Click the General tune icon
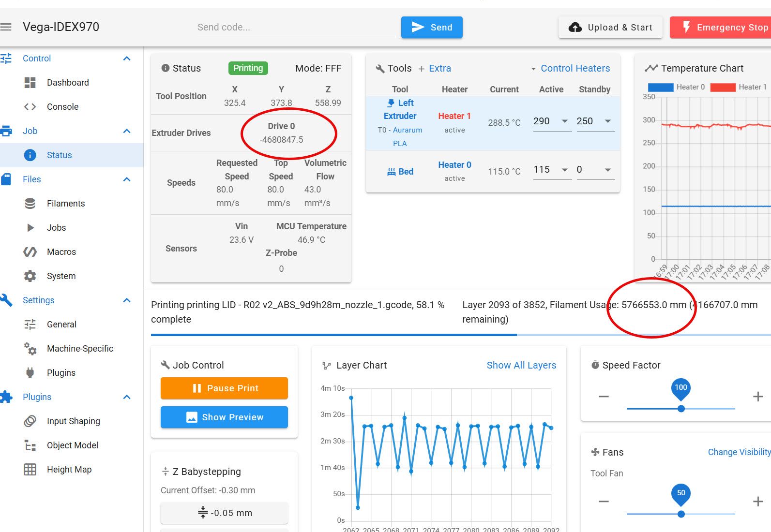 pos(30,325)
